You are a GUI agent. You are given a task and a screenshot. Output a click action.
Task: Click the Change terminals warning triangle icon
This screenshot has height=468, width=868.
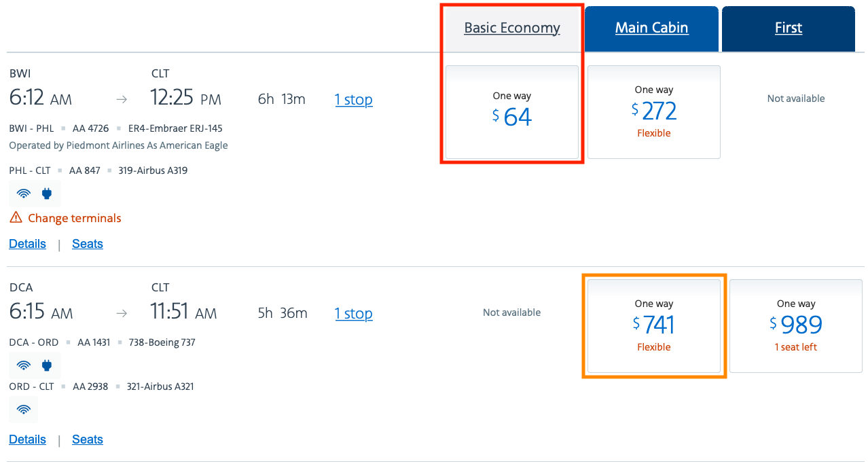pyautogui.click(x=15, y=218)
